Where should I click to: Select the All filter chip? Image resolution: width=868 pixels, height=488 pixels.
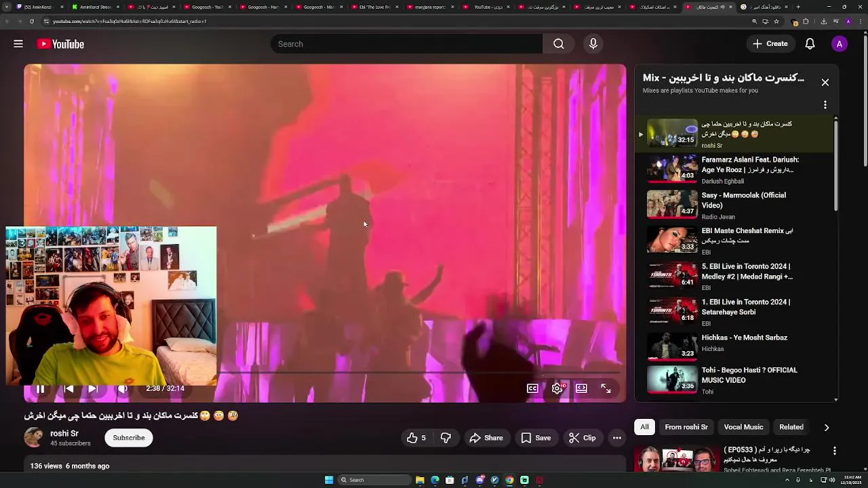tap(644, 427)
